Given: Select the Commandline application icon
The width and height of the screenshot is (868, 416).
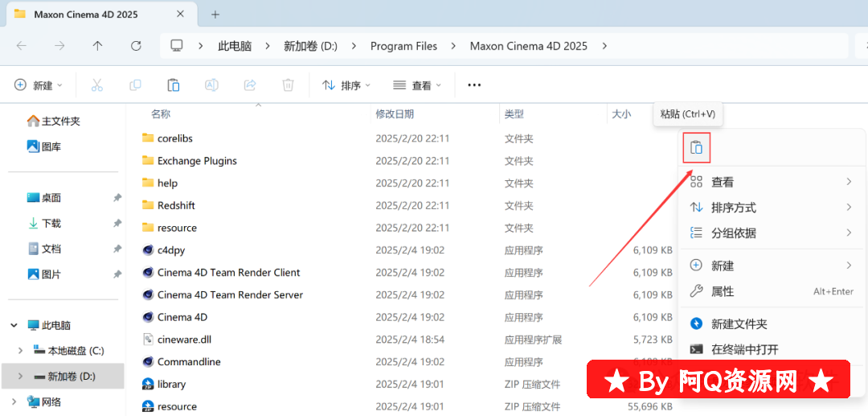Looking at the screenshot, I should click(x=148, y=362).
